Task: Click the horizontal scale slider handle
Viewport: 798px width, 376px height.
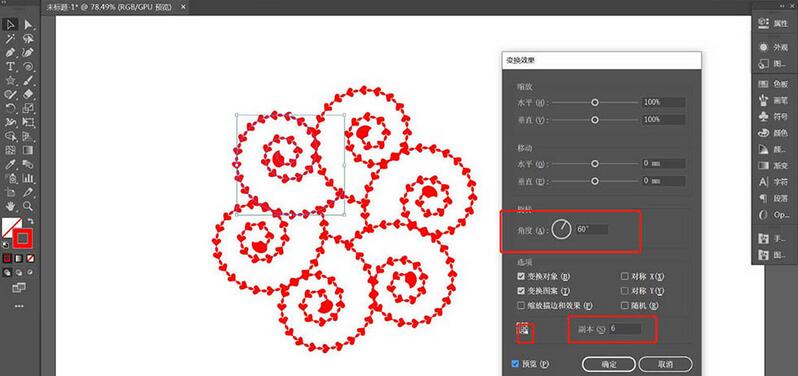Action: pos(594,102)
